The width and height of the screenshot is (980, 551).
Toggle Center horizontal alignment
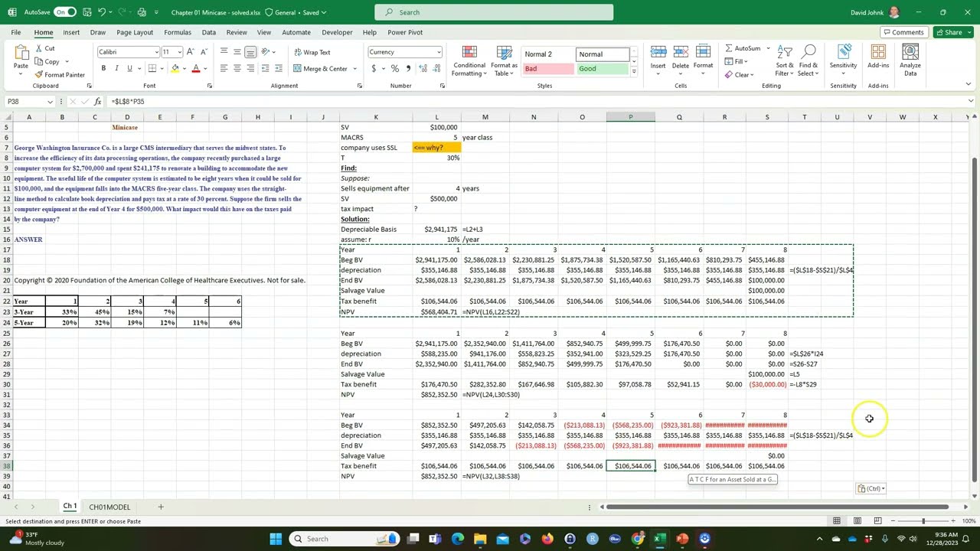[237, 69]
